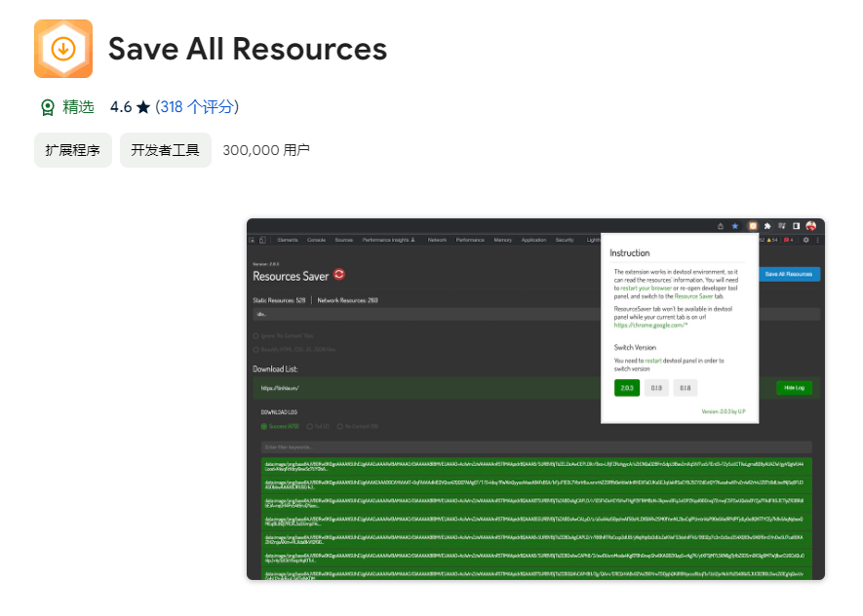The width and height of the screenshot is (863, 616).
Task: Select the 0.1.8 version button
Action: pos(686,388)
